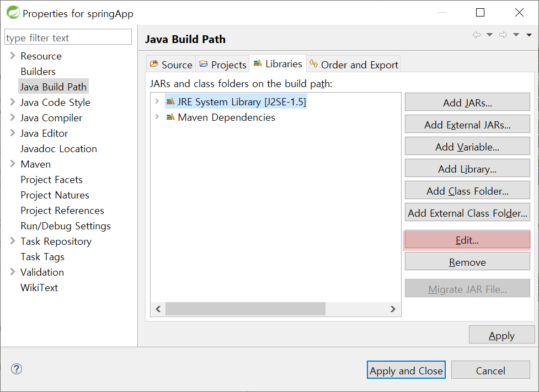
Task: Select Project Facets in the tree
Action: click(x=51, y=179)
